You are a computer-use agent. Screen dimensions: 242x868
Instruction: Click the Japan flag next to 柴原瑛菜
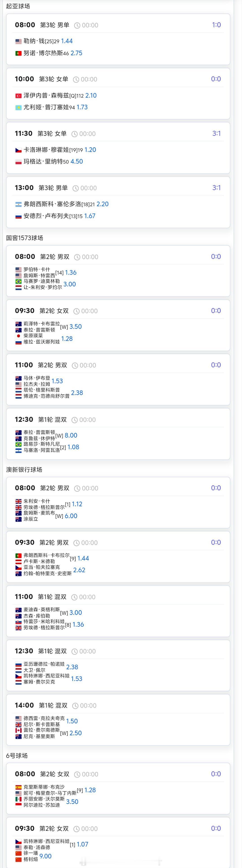tap(19, 336)
